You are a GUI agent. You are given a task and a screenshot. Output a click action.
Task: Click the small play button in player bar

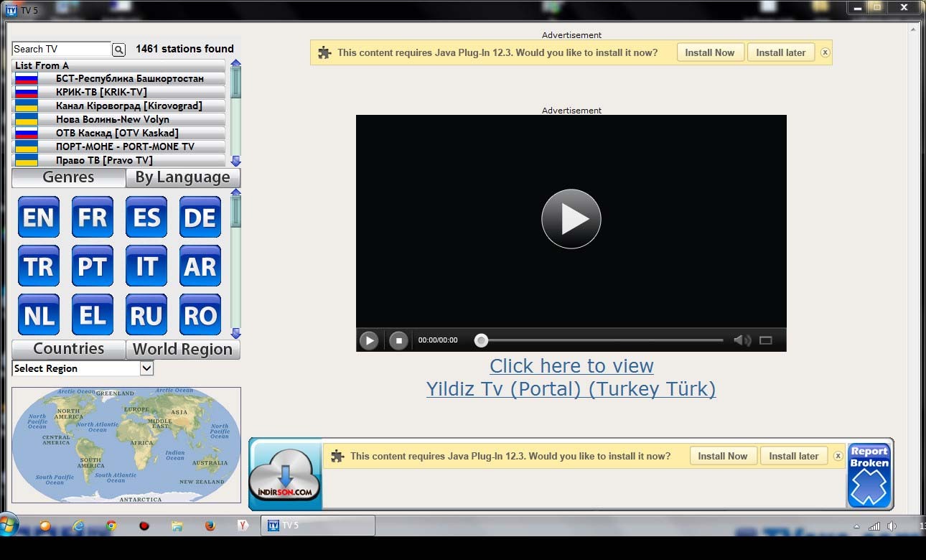[369, 340]
